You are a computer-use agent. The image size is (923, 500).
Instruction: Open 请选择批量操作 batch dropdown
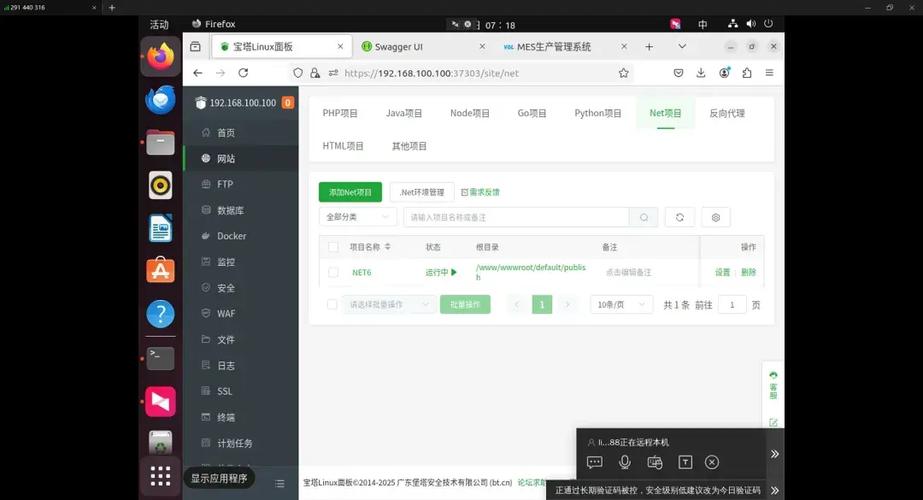tap(389, 304)
